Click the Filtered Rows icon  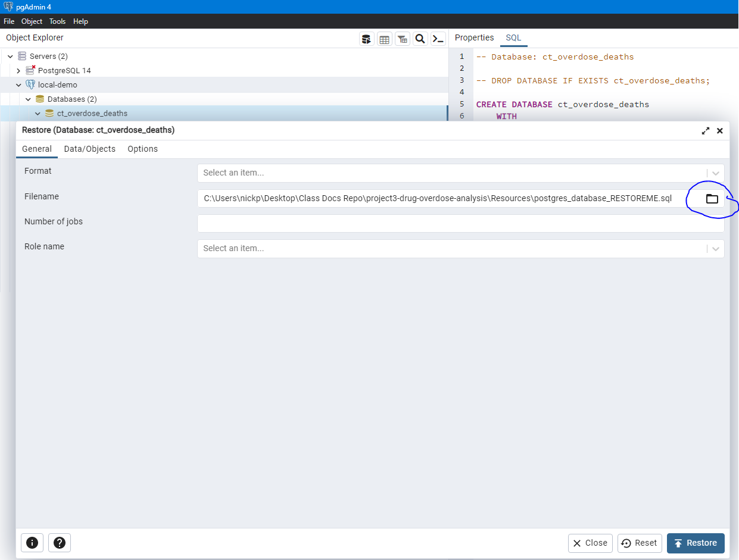[403, 39]
